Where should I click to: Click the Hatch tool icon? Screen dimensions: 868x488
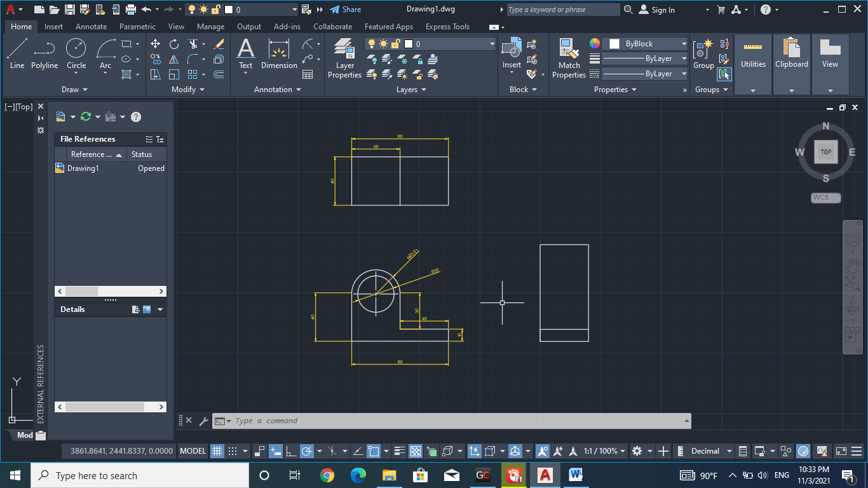click(x=126, y=74)
